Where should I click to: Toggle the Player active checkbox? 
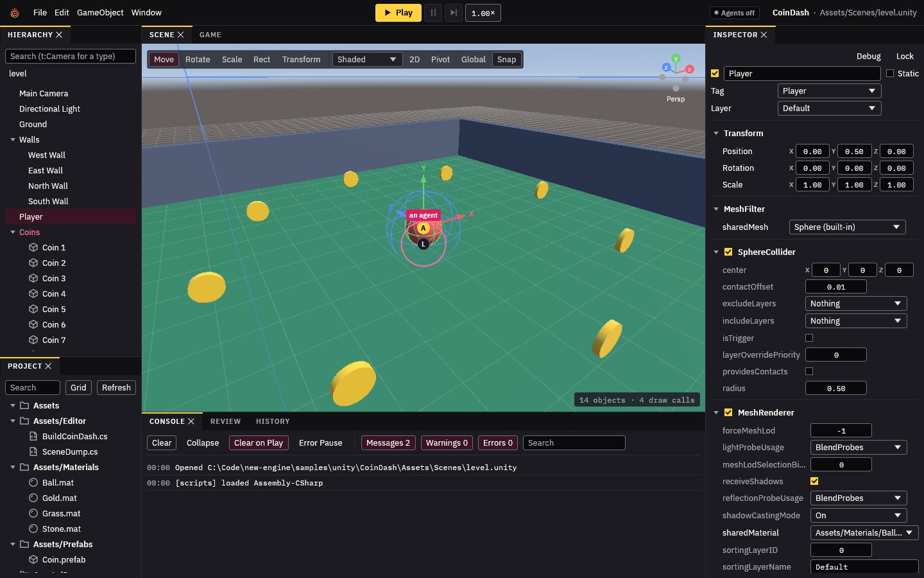715,73
